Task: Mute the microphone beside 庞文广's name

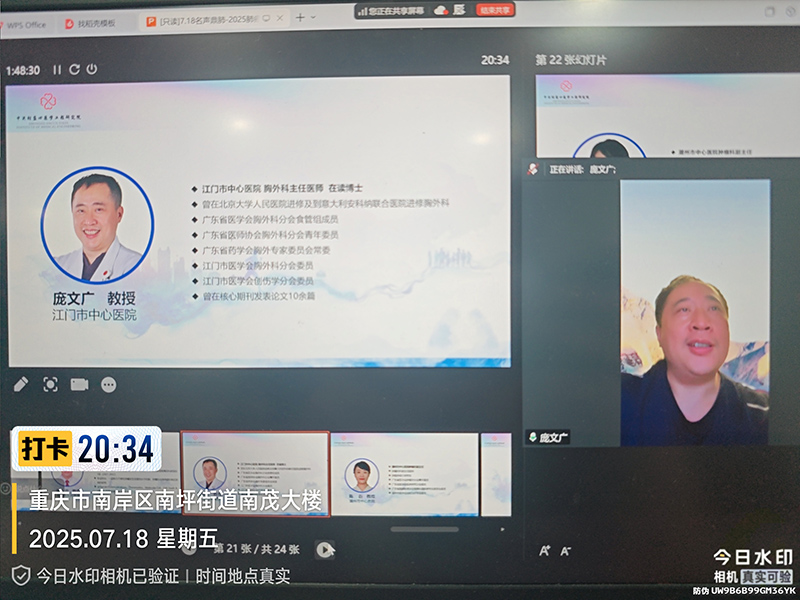Action: click(533, 437)
